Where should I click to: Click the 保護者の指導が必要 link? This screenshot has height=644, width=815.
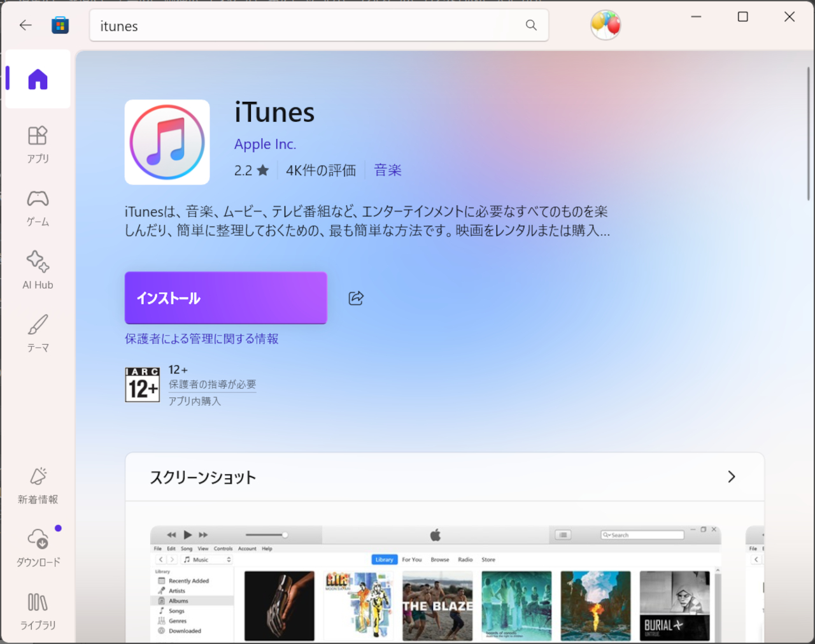click(212, 384)
